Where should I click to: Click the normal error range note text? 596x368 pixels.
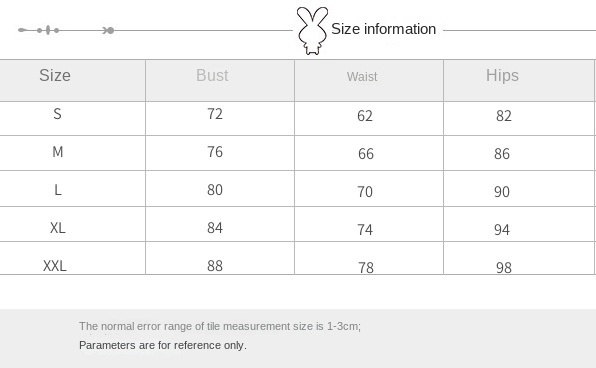pos(220,326)
